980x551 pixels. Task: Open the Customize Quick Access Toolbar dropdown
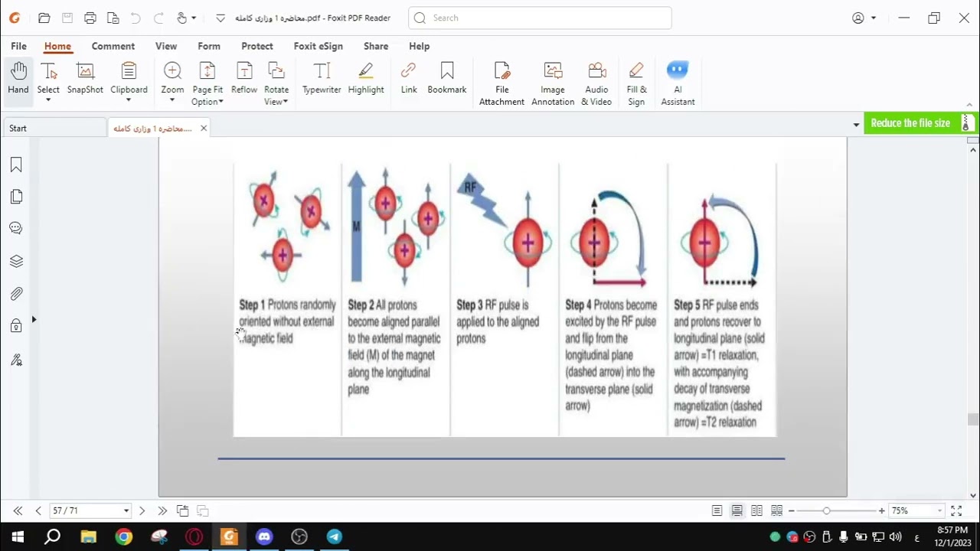220,18
